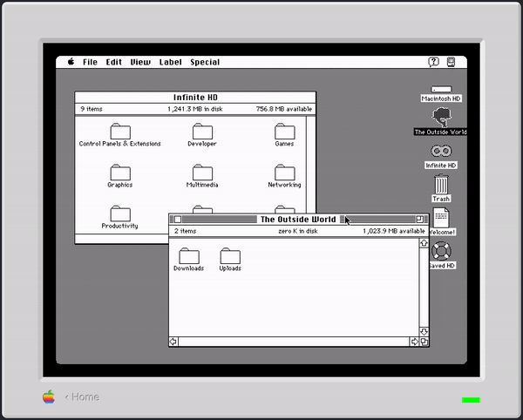Click the Balloon Help question mark icon
Screen dimensions: 523x420
pyautogui.click(x=433, y=62)
